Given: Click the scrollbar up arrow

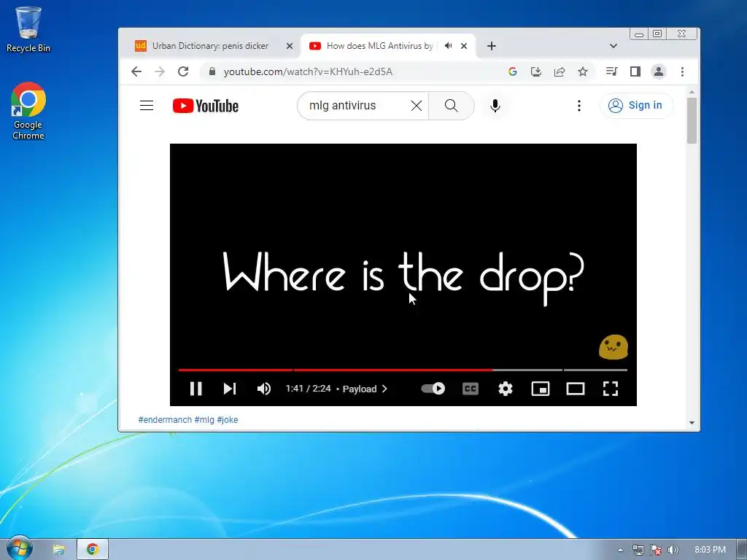Looking at the screenshot, I should point(692,92).
